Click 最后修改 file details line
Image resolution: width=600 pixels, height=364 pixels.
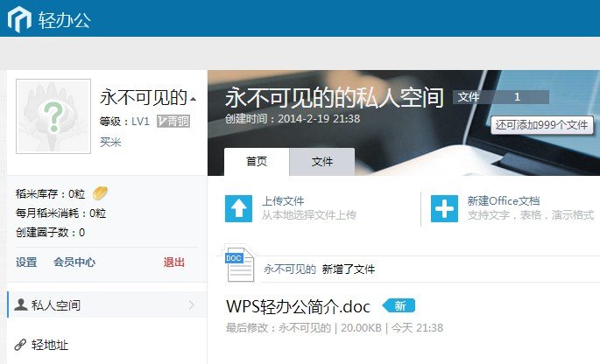tap(335, 328)
